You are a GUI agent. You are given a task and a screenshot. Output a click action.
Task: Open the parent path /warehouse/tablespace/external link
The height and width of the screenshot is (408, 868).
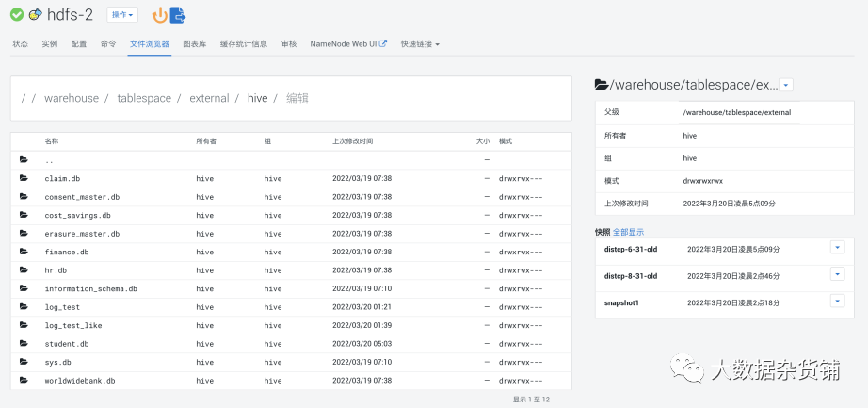coord(737,112)
